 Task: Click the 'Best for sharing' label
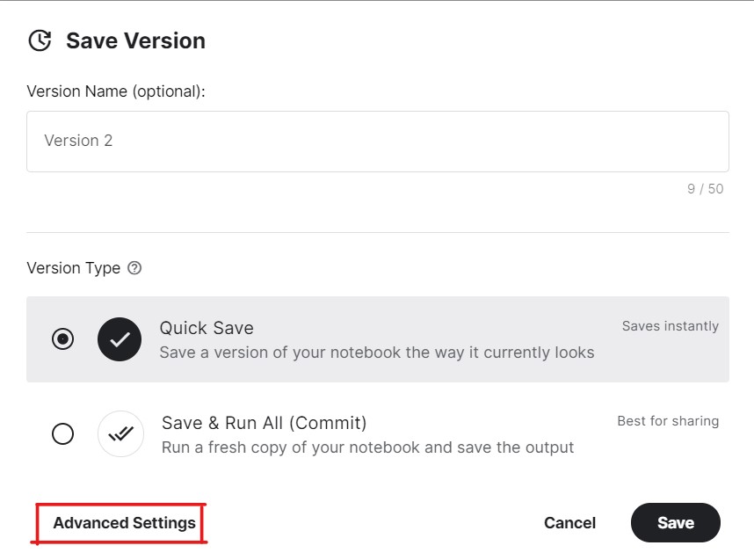(x=668, y=421)
